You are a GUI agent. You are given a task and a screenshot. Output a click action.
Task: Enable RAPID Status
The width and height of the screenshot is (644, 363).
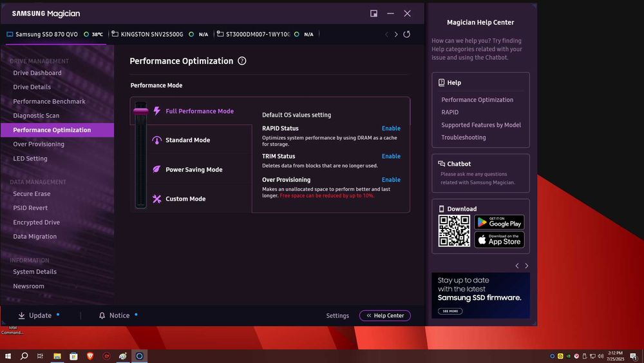click(391, 128)
